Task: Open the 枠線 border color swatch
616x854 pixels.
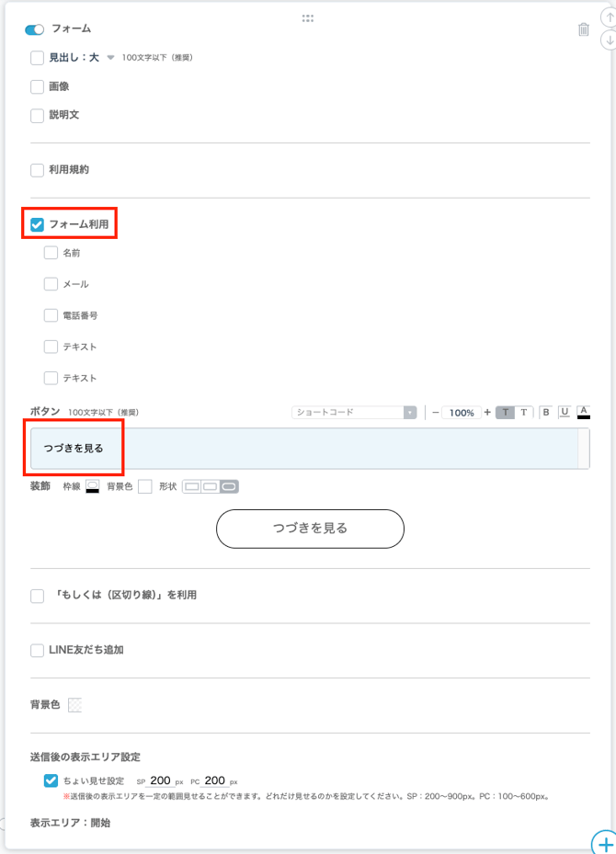Action: pyautogui.click(x=93, y=486)
